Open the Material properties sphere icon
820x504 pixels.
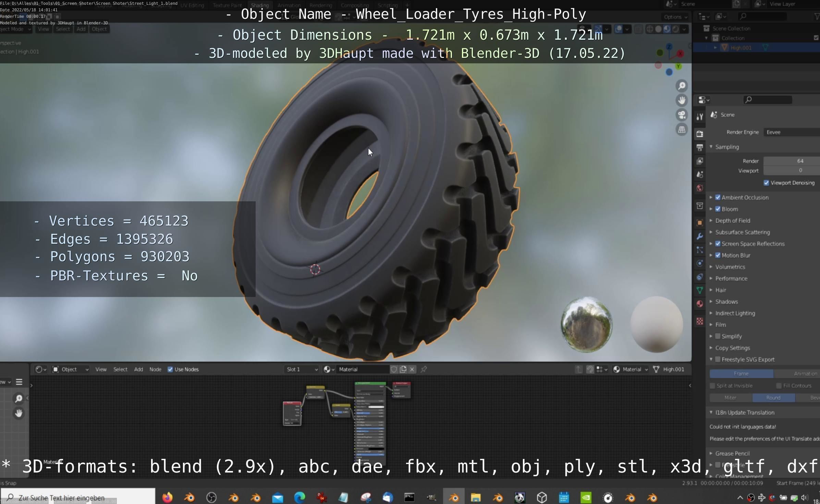tap(700, 304)
